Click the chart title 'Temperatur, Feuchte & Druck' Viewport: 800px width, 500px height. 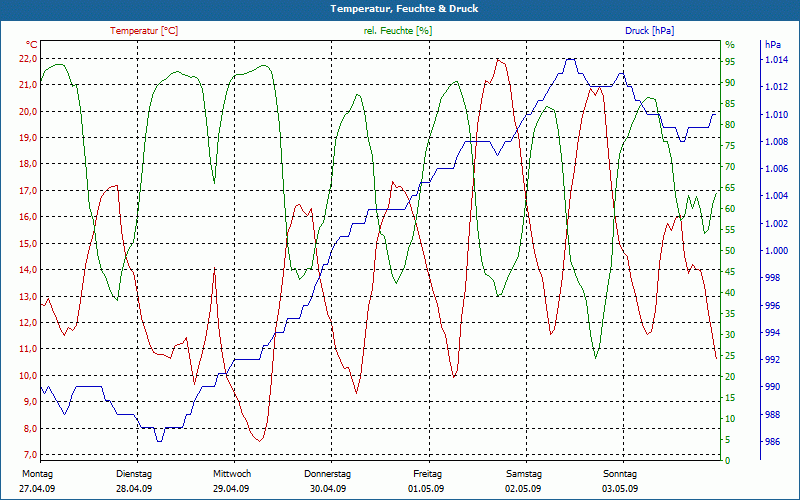coord(404,9)
